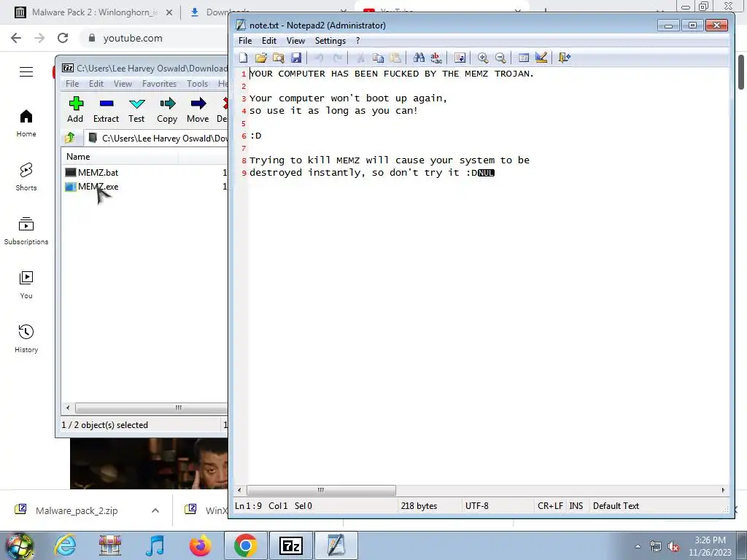Toggle INS mode in Notepad2 status bar
Viewport: 747px width, 560px height.
pyautogui.click(x=576, y=506)
